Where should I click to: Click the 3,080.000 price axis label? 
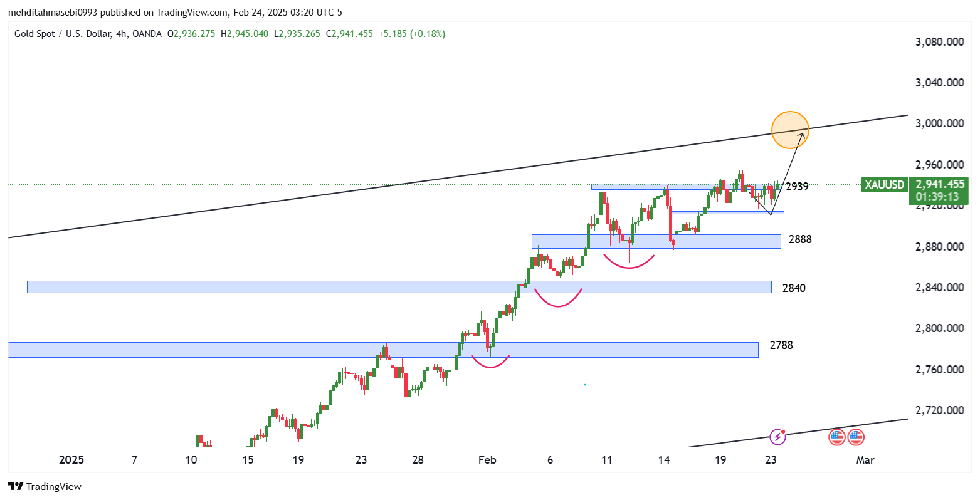[940, 42]
